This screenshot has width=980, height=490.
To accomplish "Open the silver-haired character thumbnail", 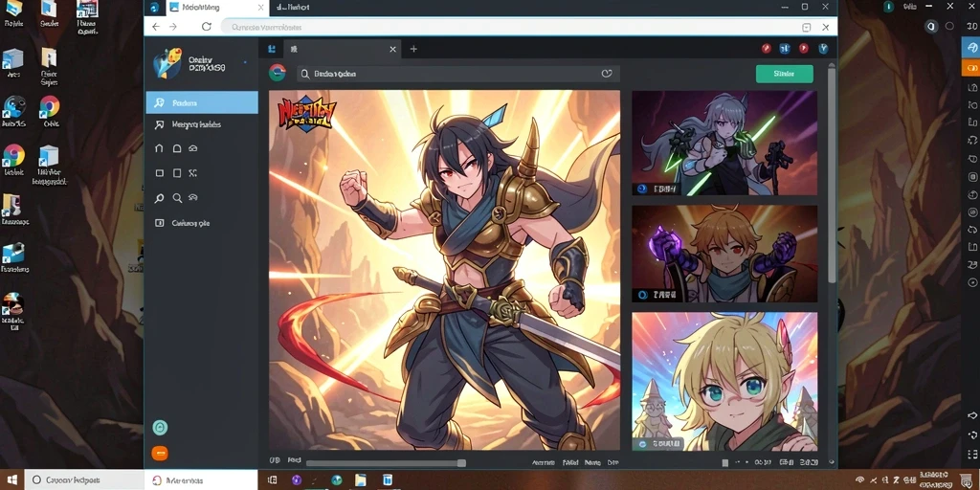I will tap(724, 144).
